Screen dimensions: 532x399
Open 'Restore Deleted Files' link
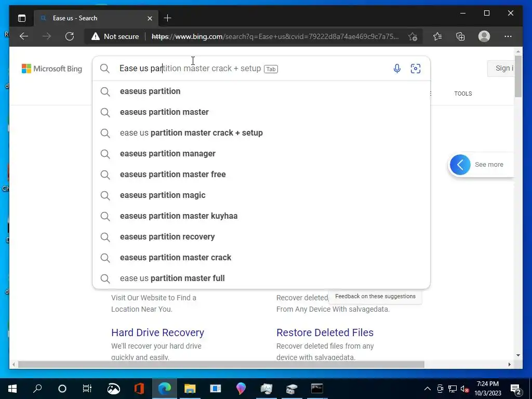(x=325, y=332)
